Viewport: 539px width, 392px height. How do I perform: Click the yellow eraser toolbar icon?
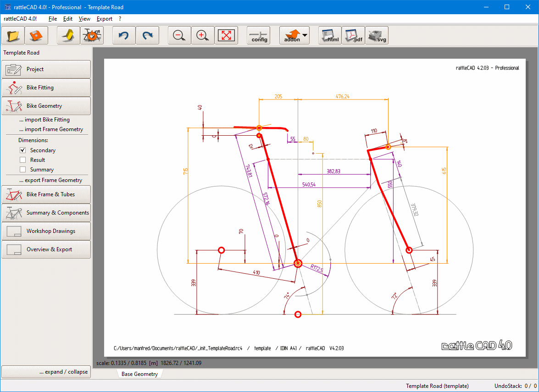click(68, 35)
